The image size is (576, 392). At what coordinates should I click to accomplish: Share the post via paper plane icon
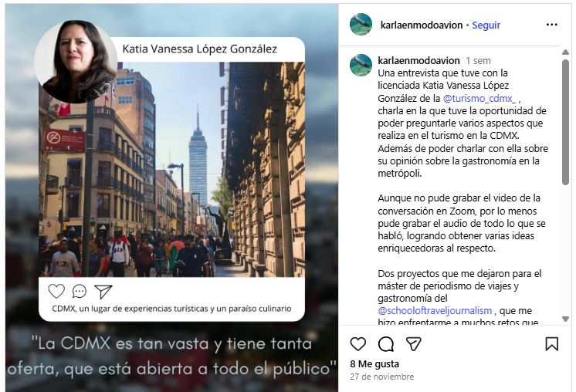point(413,344)
